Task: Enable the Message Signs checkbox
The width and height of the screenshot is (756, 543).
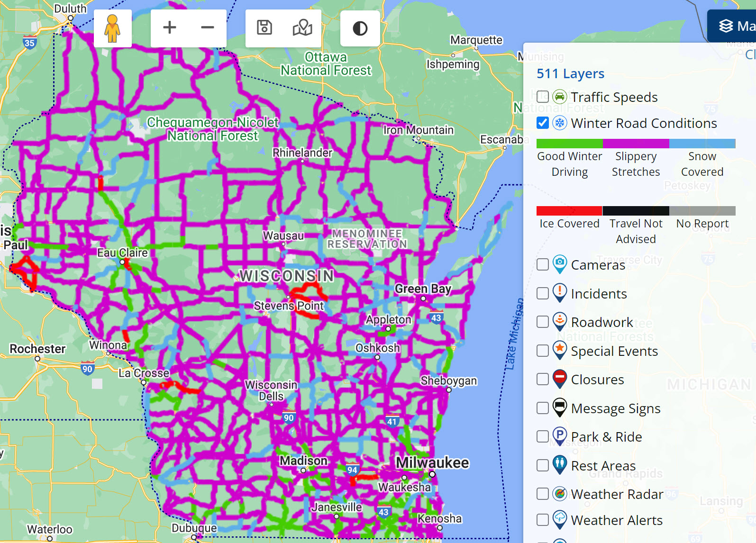Action: [x=543, y=408]
